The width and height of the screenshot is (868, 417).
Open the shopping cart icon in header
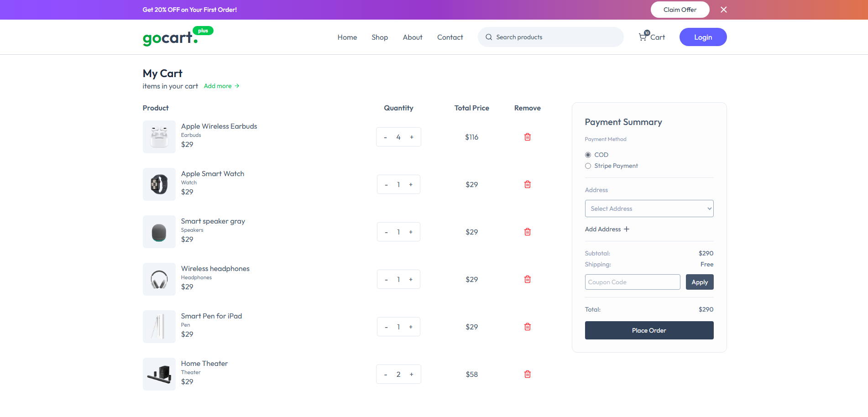(643, 37)
